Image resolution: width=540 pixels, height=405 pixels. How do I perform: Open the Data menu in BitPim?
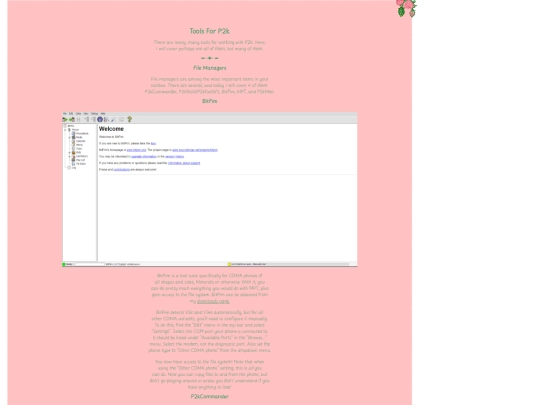point(79,113)
